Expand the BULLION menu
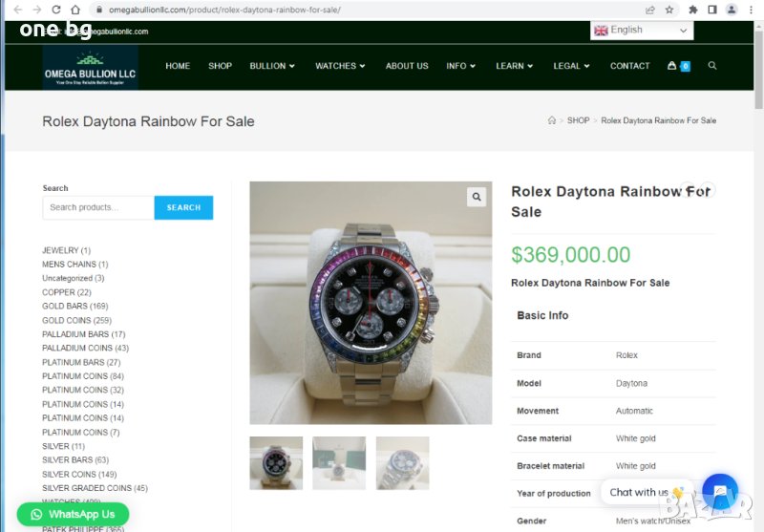 pyautogui.click(x=272, y=66)
